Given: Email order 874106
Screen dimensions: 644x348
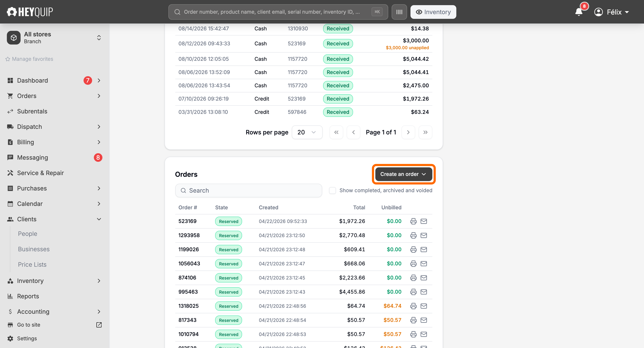Looking at the screenshot, I should pyautogui.click(x=424, y=278).
